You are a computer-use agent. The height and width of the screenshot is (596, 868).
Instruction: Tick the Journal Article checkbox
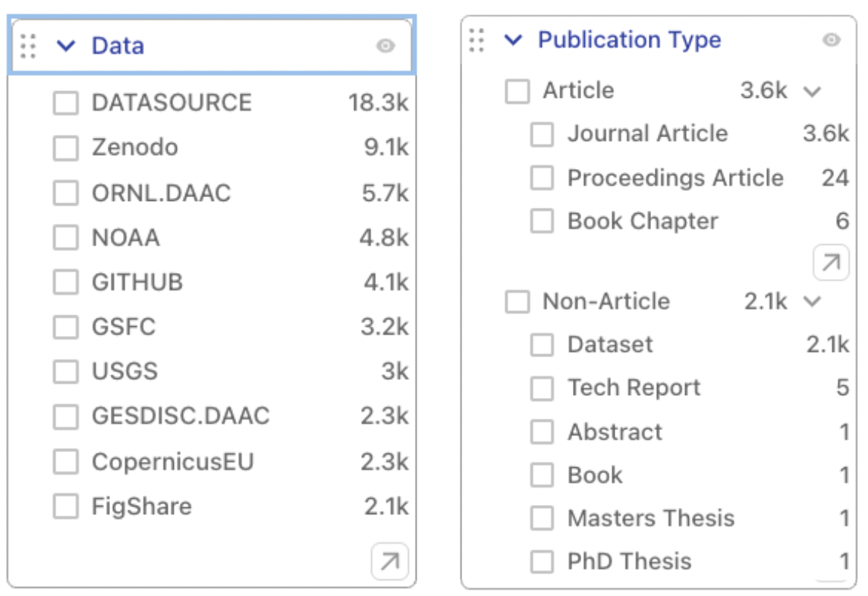click(x=542, y=135)
